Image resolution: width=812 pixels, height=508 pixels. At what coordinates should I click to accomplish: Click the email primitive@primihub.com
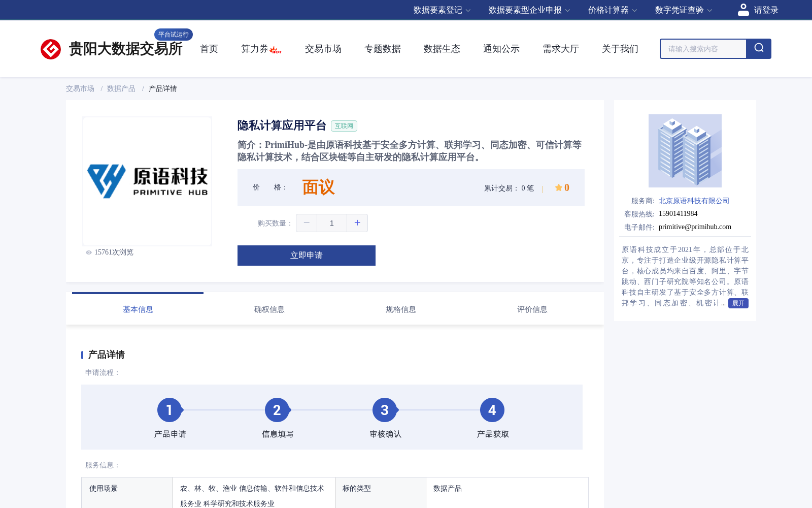[695, 227]
